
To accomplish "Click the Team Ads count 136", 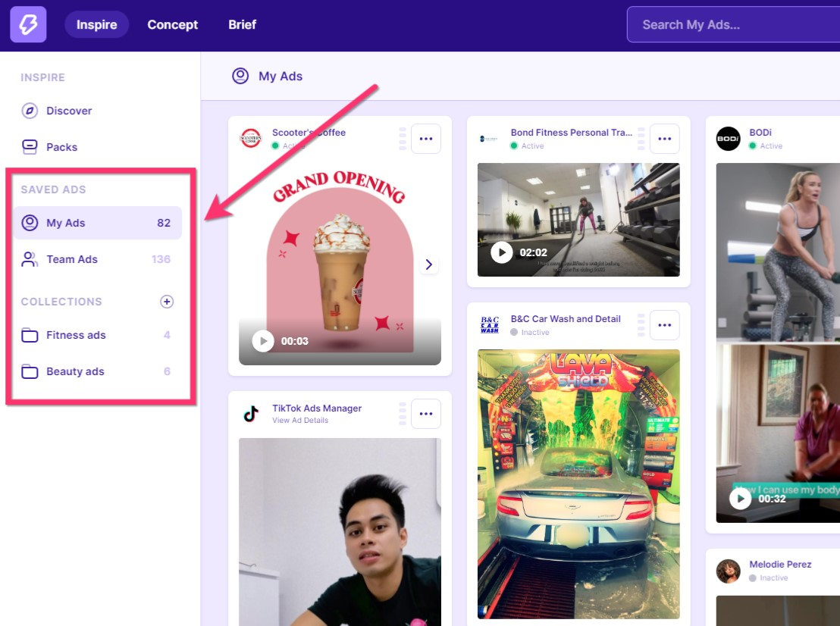I will coord(161,259).
